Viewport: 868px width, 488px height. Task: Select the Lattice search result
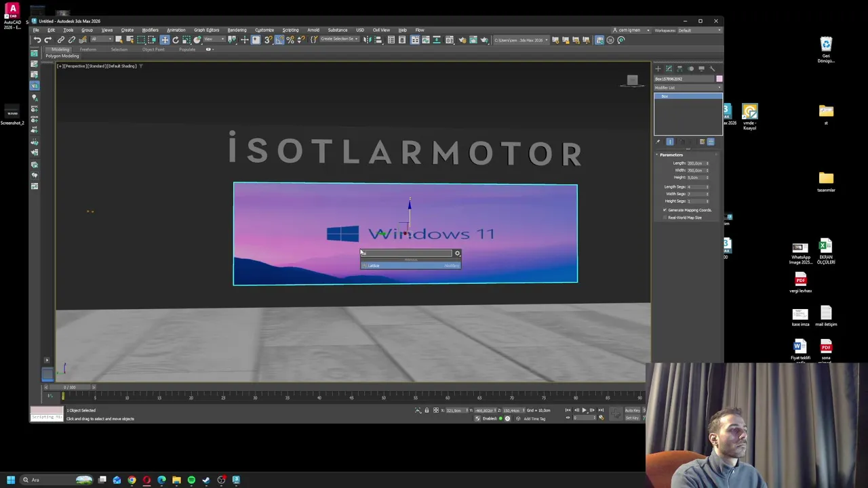tap(410, 265)
